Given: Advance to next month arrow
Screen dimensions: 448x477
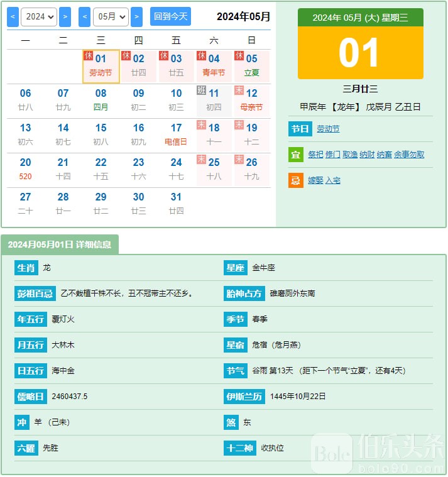Looking at the screenshot, I should [136, 17].
